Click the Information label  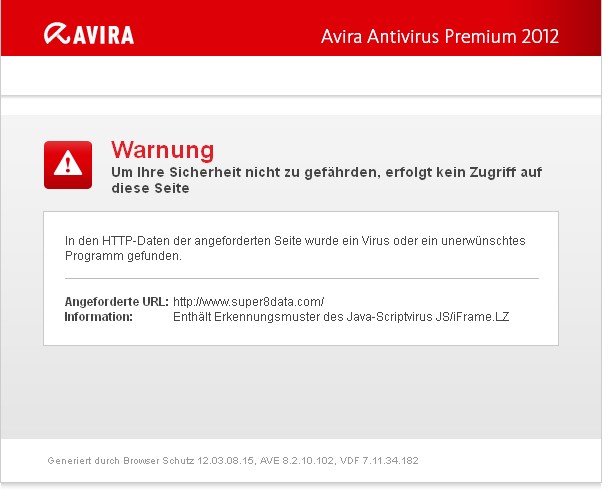click(x=98, y=317)
